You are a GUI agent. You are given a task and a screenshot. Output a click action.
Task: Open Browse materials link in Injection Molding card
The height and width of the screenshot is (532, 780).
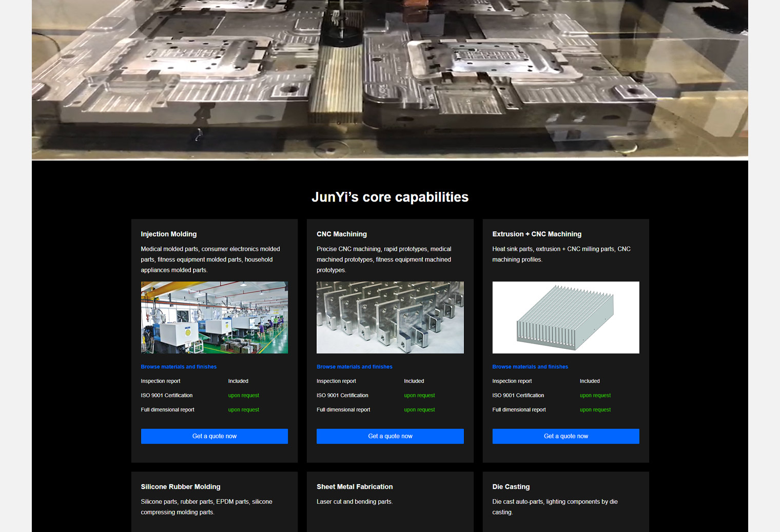click(x=179, y=367)
